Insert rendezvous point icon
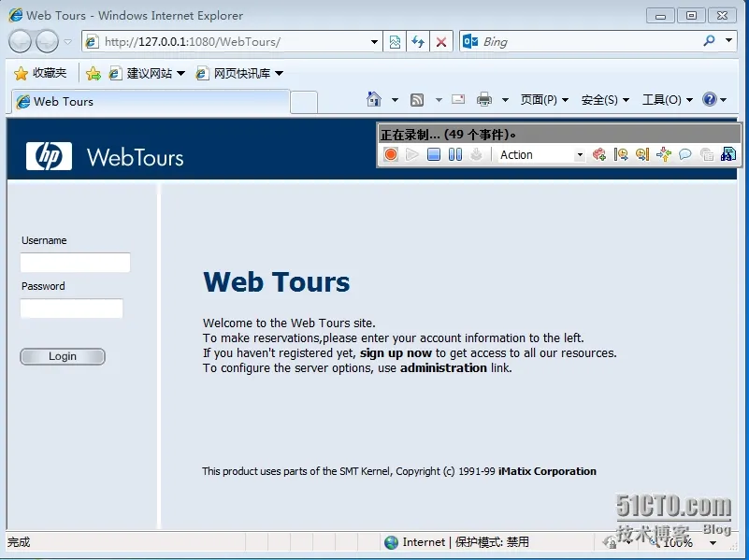 [x=664, y=154]
